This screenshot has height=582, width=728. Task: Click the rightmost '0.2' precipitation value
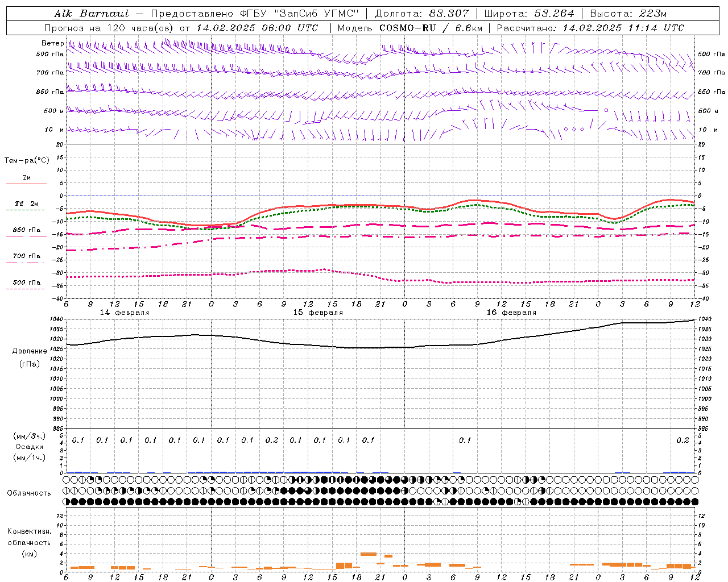click(683, 440)
